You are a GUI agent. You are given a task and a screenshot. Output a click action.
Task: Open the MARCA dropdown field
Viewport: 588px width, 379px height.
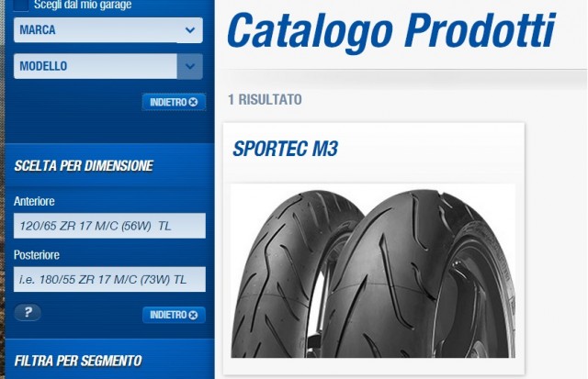point(108,30)
